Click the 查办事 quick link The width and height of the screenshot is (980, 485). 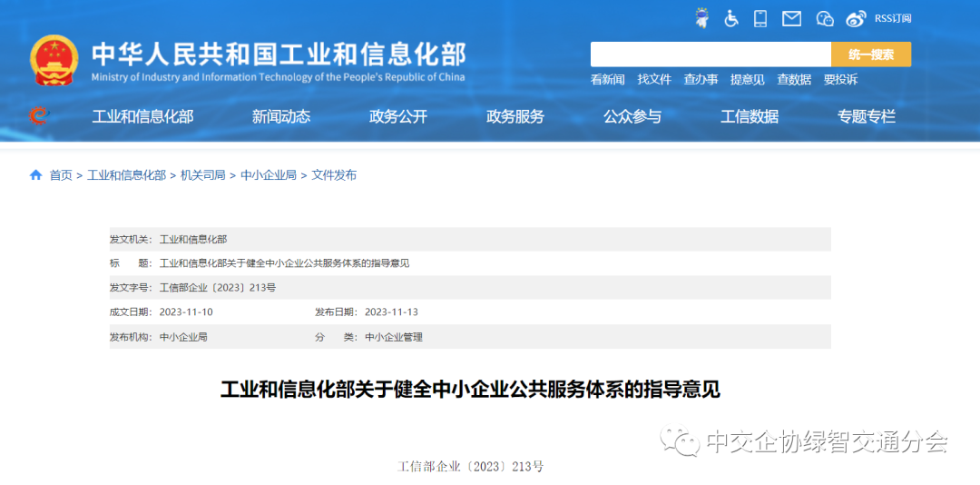pos(701,80)
